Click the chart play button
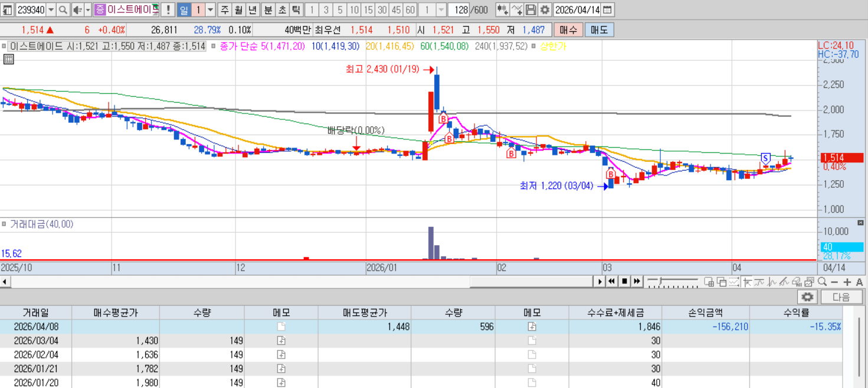Screen dimensions: 868x388 click(600, 282)
